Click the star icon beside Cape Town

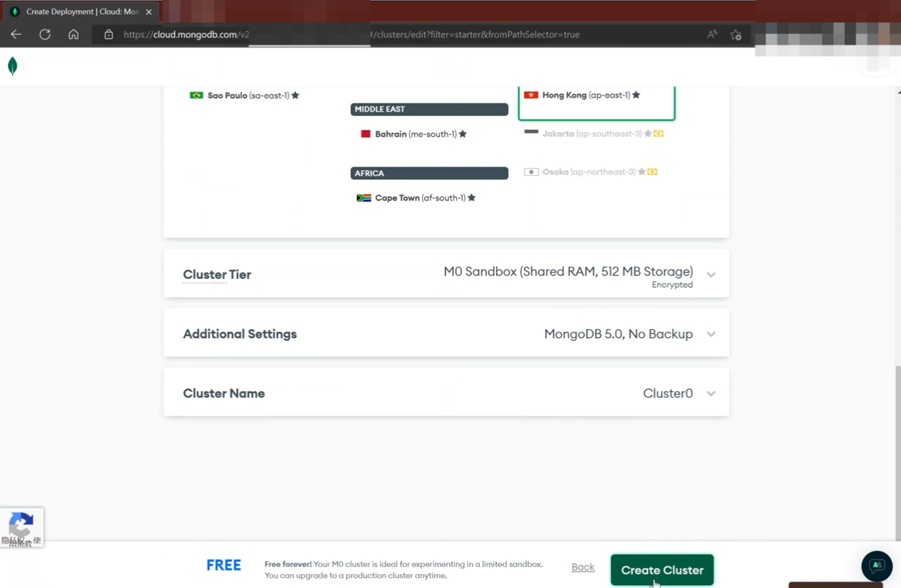(x=472, y=198)
